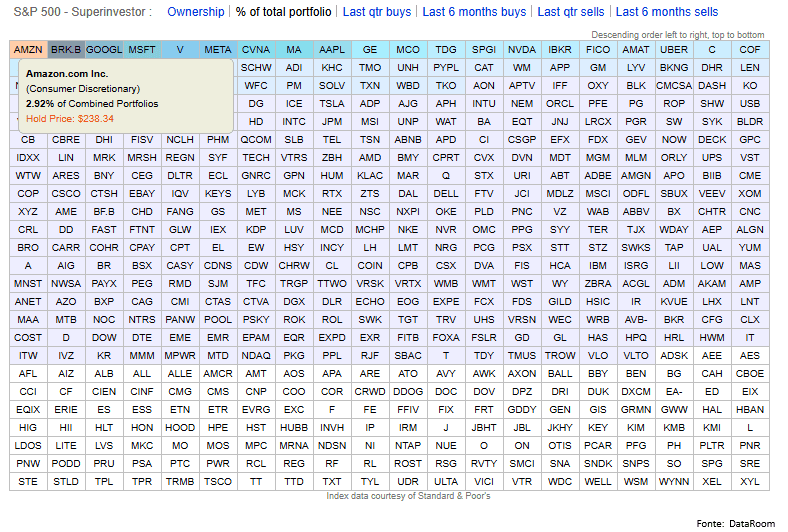Click the XOM ticker cell
788x532 pixels.
[750, 193]
